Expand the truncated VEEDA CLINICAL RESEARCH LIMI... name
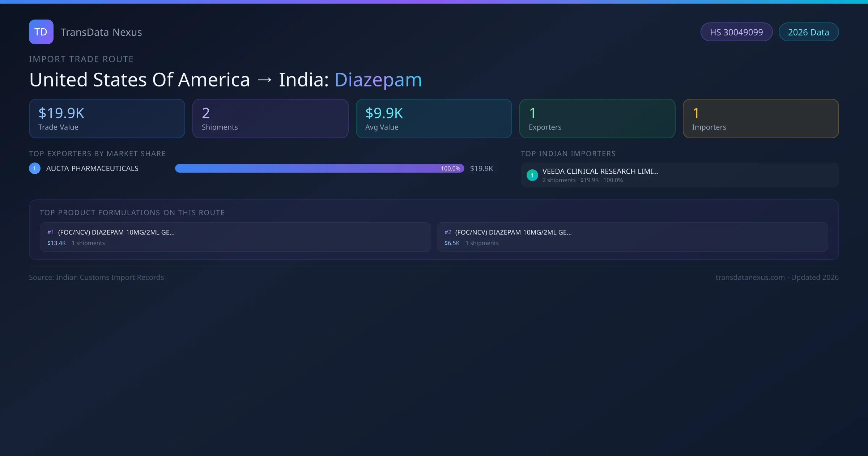868x456 pixels. 601,171
